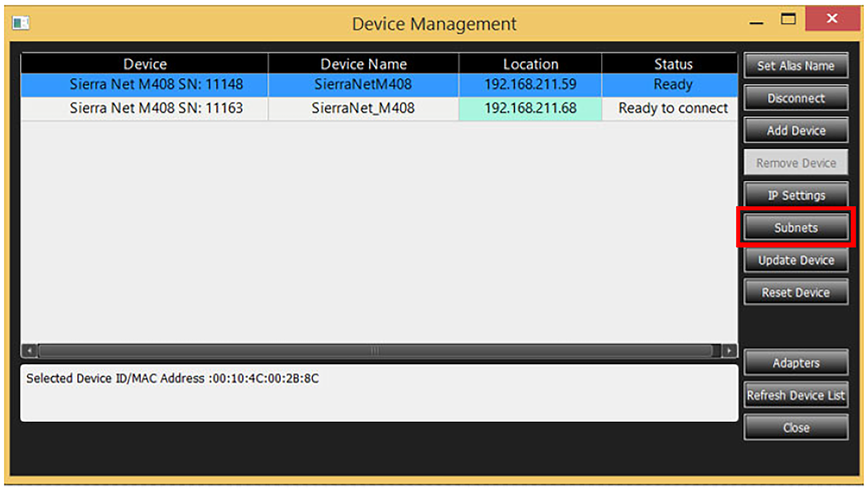Open the Add Device dialog
Viewport: 868px width, 490px height.
coord(796,130)
